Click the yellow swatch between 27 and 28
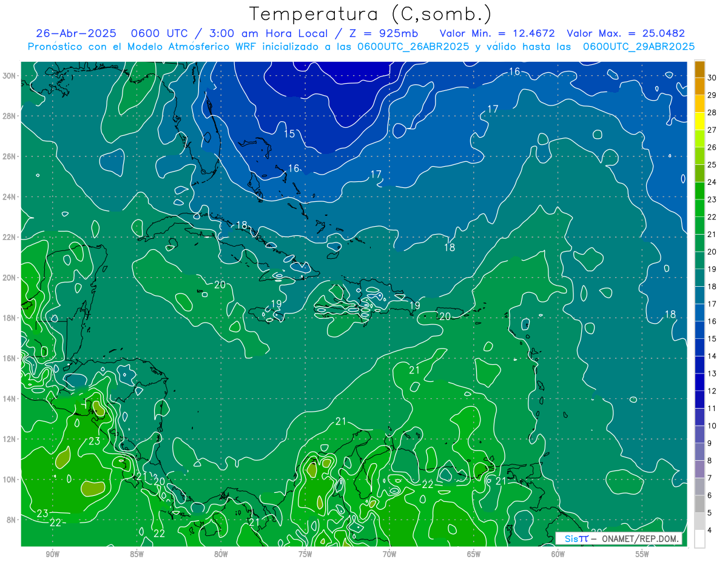Viewport: 728px width, 562px height. coord(699,121)
